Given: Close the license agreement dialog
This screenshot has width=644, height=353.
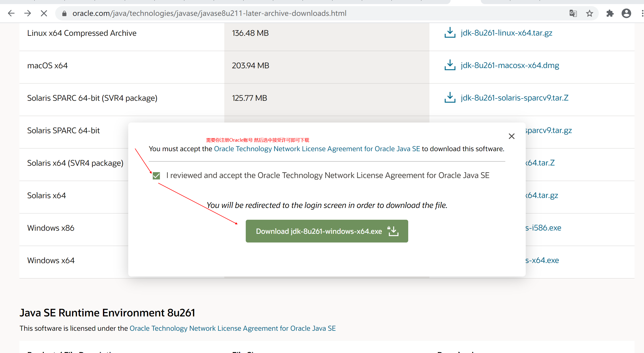Looking at the screenshot, I should (x=511, y=136).
